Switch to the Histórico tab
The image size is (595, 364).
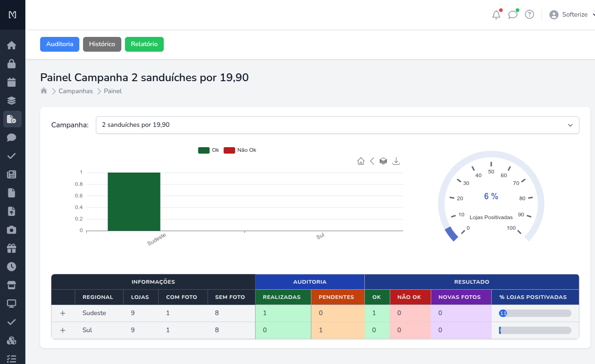(102, 44)
